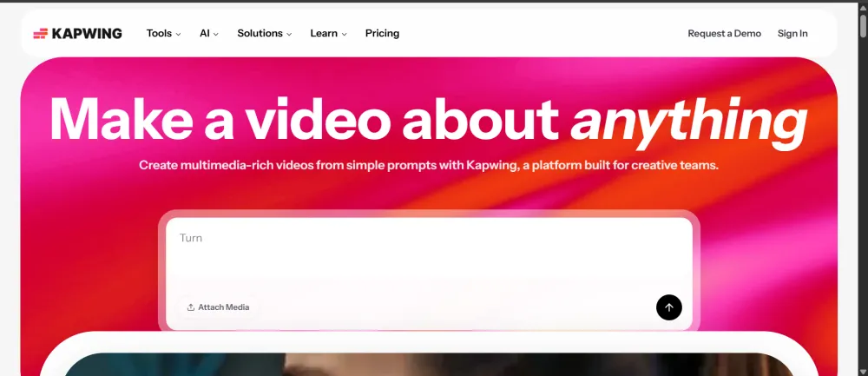Click the scrollbar down arrow
Screen dimensions: 868x376
pyautogui.click(x=863, y=371)
